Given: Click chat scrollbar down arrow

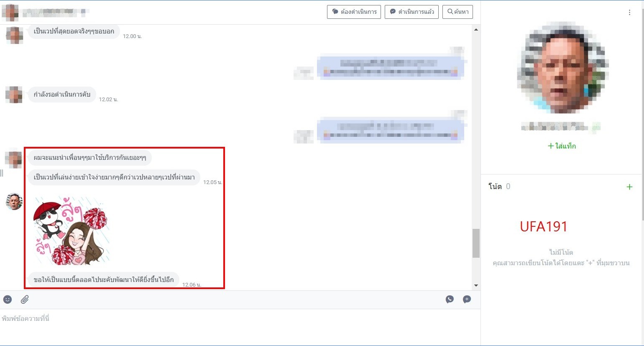Looking at the screenshot, I should [476, 285].
